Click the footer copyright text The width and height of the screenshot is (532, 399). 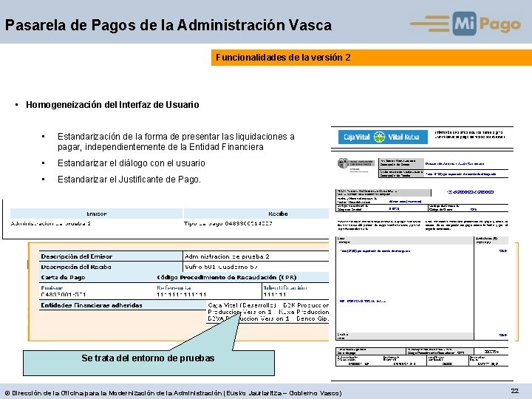pos(174,393)
